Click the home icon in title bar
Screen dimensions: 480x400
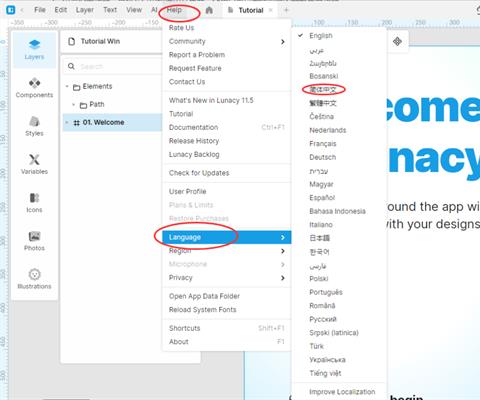tap(209, 10)
